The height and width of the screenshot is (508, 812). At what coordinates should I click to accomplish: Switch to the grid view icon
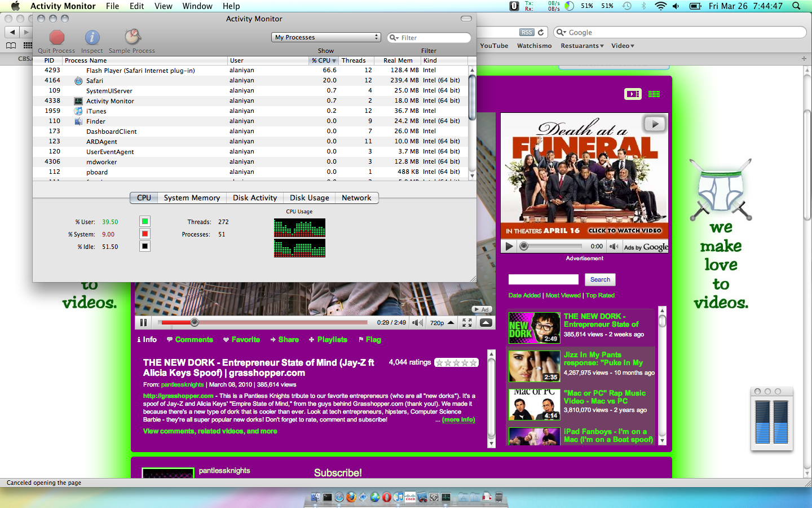654,94
